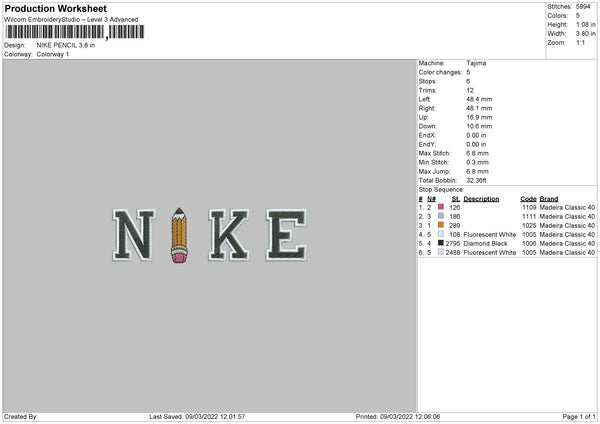
Task: Click the embroidered letter E
Action: 286,235
